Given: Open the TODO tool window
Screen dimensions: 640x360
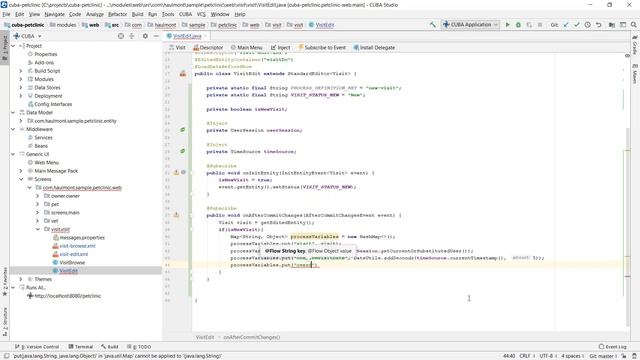Looking at the screenshot, I should (x=139, y=347).
